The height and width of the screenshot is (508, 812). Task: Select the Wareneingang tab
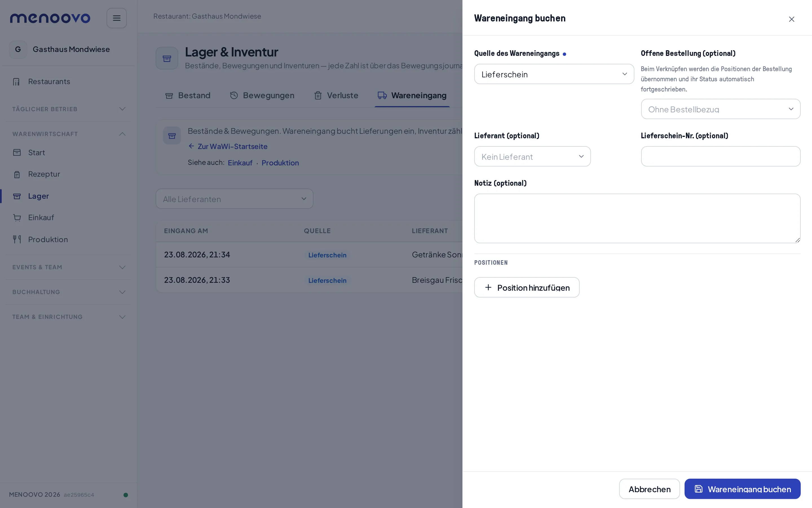click(x=412, y=96)
